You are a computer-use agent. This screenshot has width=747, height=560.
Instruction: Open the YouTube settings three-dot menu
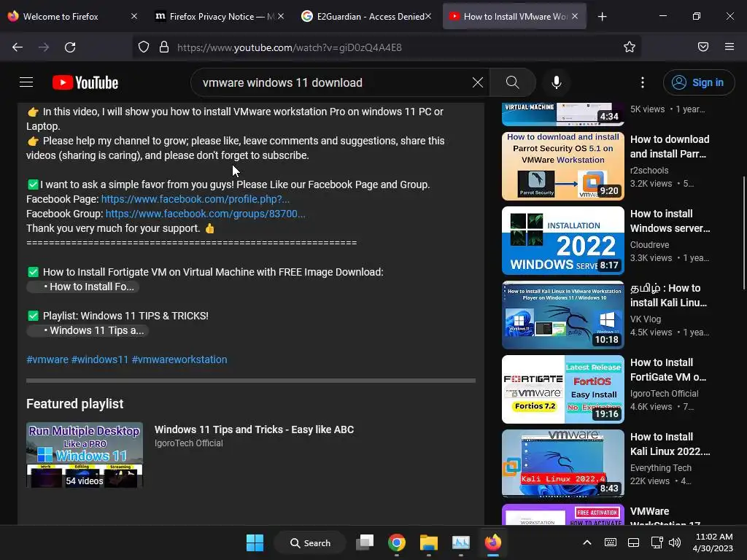point(642,82)
